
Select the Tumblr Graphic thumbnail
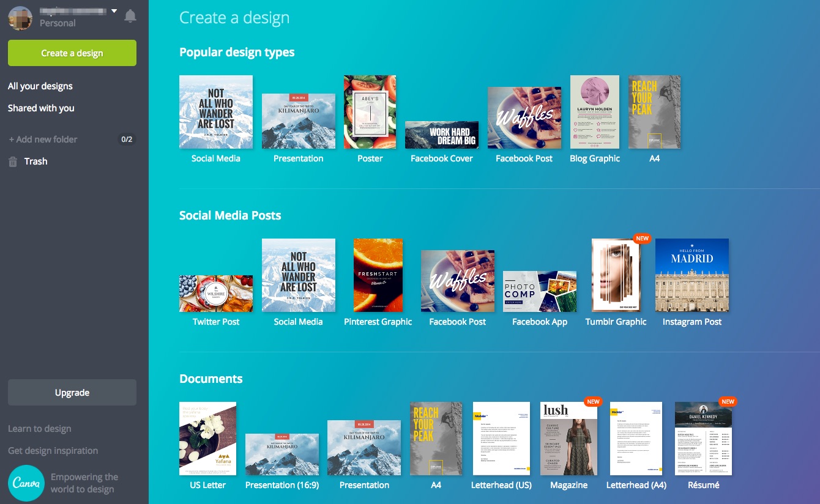click(616, 275)
